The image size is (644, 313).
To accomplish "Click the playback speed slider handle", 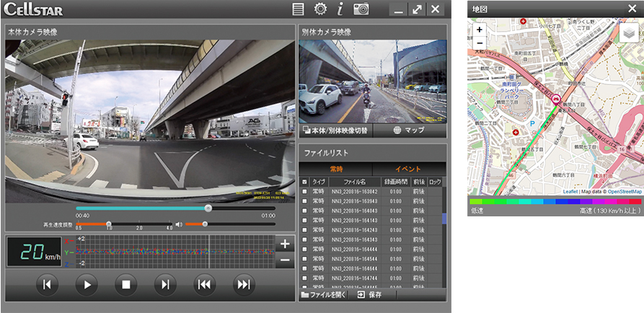I will tap(108, 224).
